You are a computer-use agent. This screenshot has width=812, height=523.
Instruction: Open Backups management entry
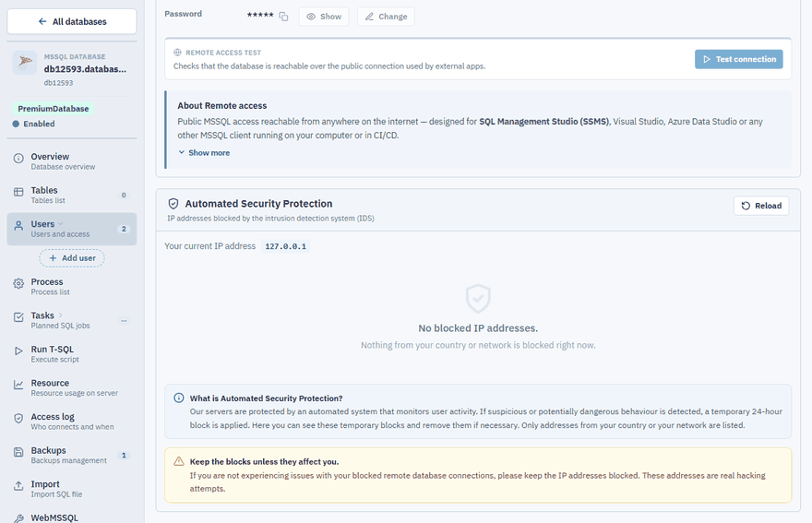(71, 455)
